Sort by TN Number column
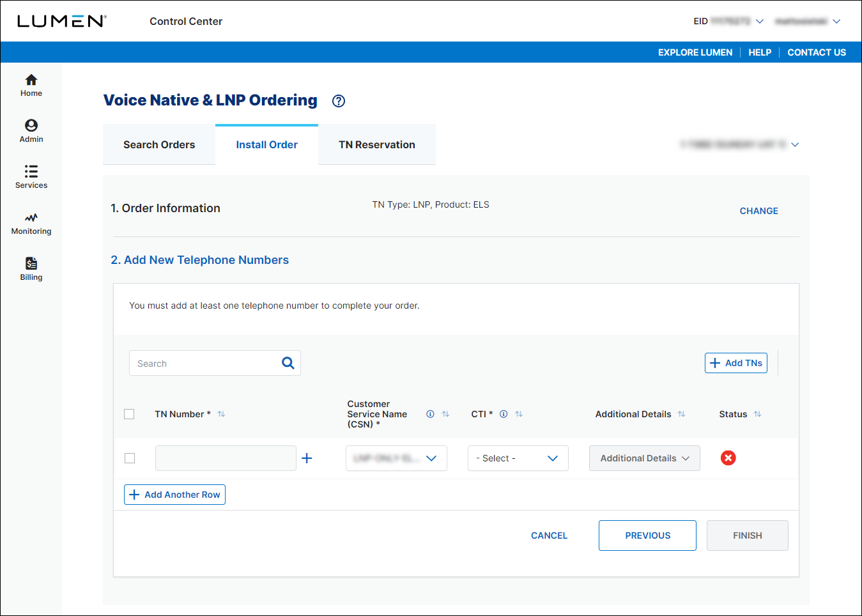The height and width of the screenshot is (616, 862). (x=221, y=414)
